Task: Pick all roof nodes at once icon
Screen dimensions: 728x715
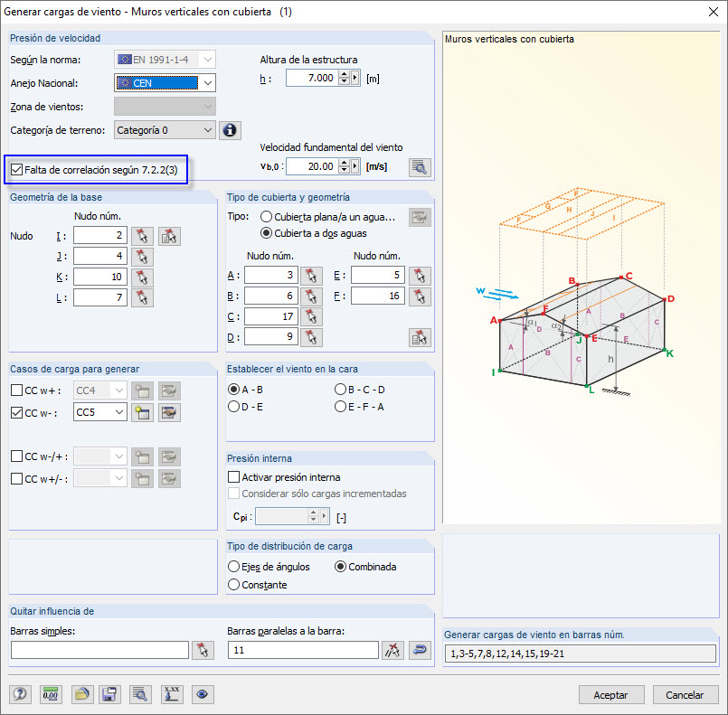Action: [x=420, y=337]
